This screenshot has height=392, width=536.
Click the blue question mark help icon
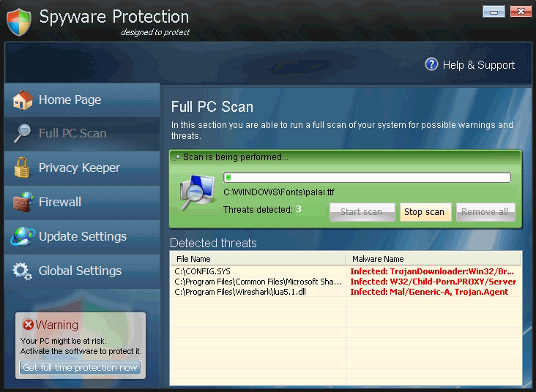pos(431,64)
